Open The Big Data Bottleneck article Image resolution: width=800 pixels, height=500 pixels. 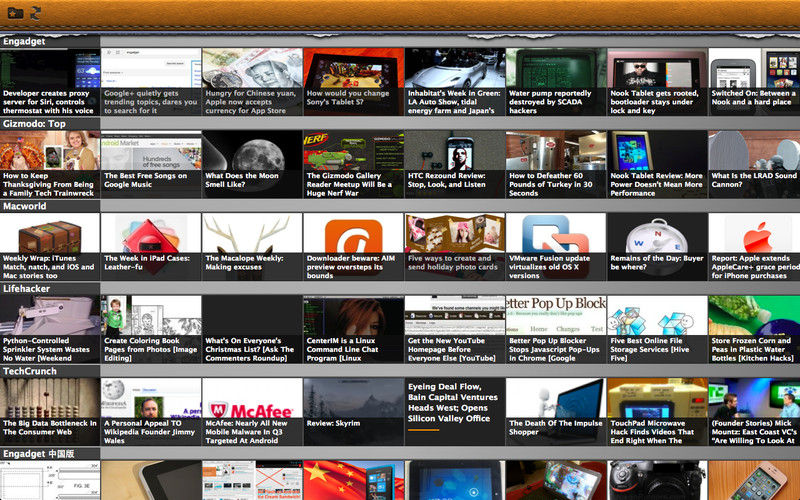point(50,412)
